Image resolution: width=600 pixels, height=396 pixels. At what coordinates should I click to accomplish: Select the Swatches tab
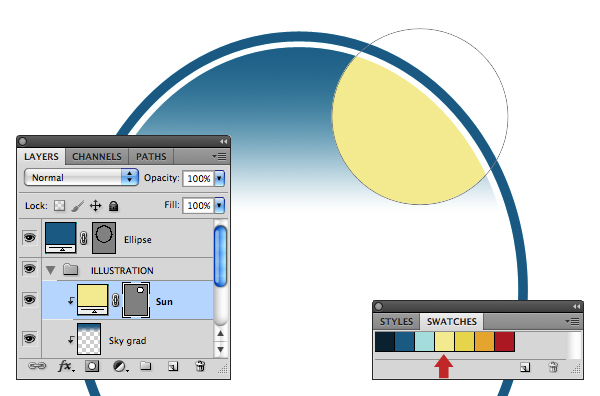452,321
